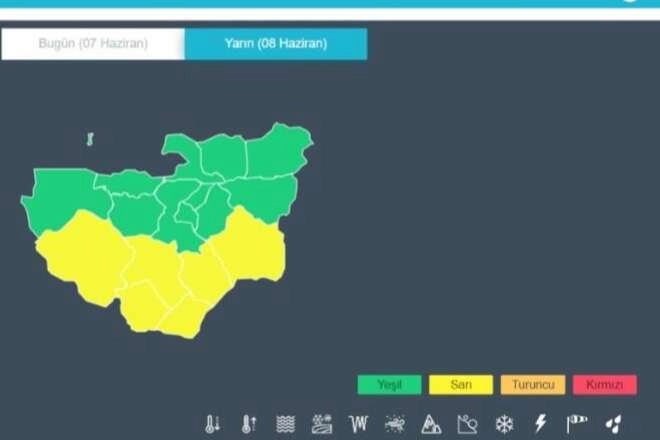
Task: Select the avalanche slope icon
Action: pyautogui.click(x=468, y=424)
